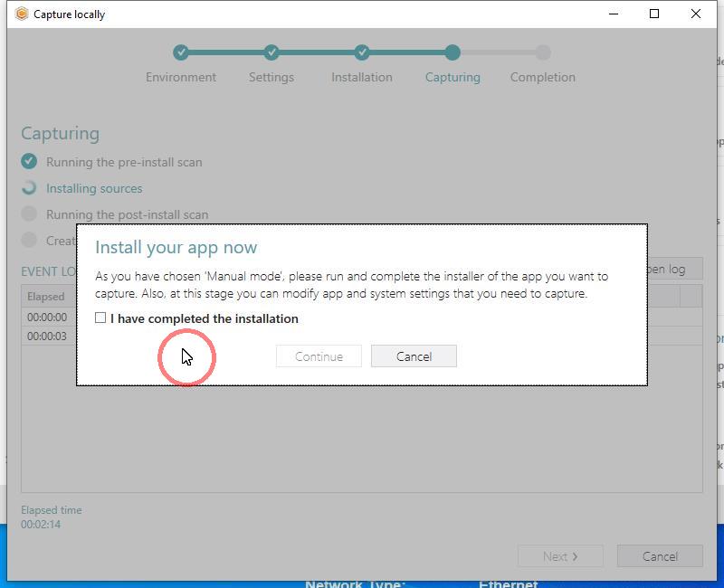Image resolution: width=724 pixels, height=588 pixels.
Task: Click the post-install scan pending circle icon
Action: [x=29, y=214]
